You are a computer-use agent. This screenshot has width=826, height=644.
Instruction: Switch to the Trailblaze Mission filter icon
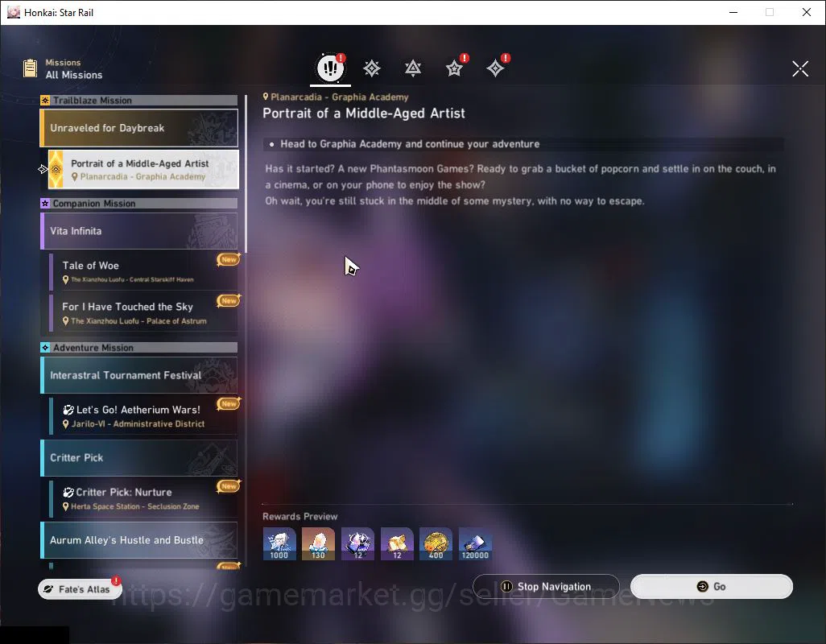tap(371, 68)
